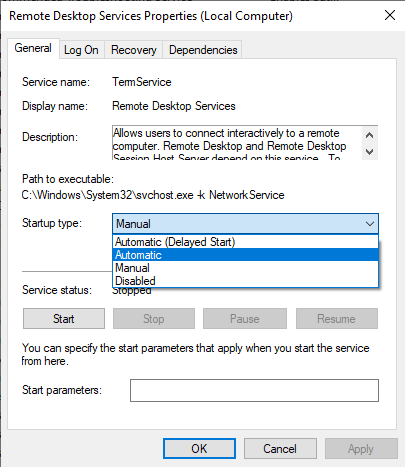Click inside the service description text box
Viewport: 405px width, 467px height.
[x=237, y=143]
